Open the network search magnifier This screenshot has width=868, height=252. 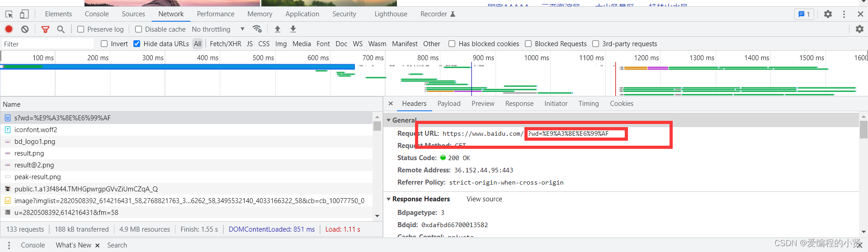point(61,29)
